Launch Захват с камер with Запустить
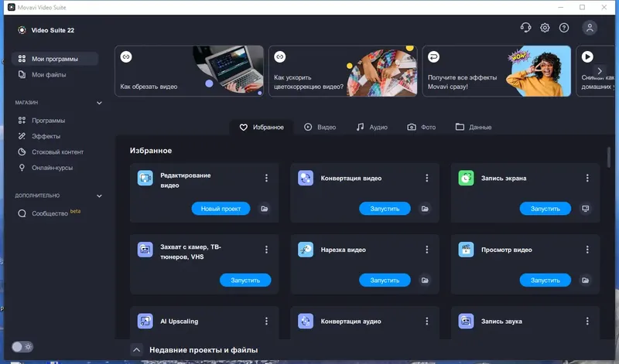619x364 pixels. pyautogui.click(x=245, y=280)
